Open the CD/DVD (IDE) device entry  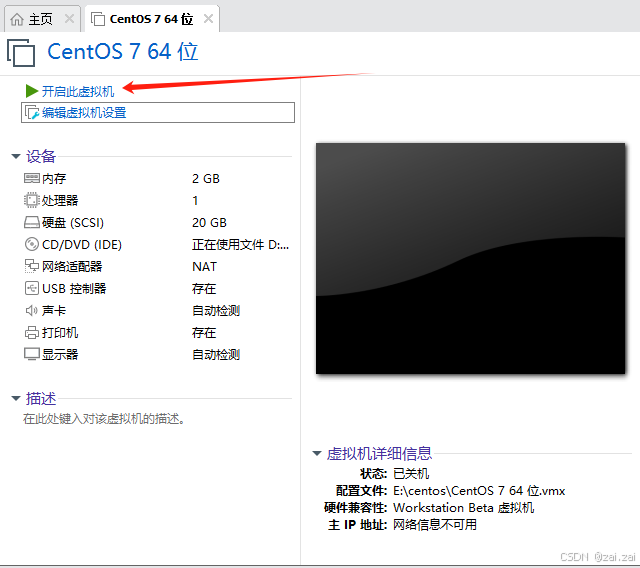(x=82, y=244)
